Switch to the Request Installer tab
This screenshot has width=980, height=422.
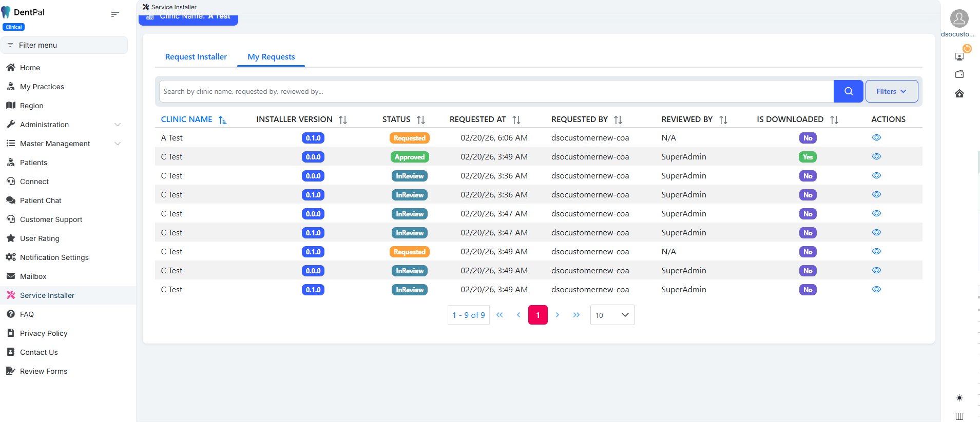(196, 57)
